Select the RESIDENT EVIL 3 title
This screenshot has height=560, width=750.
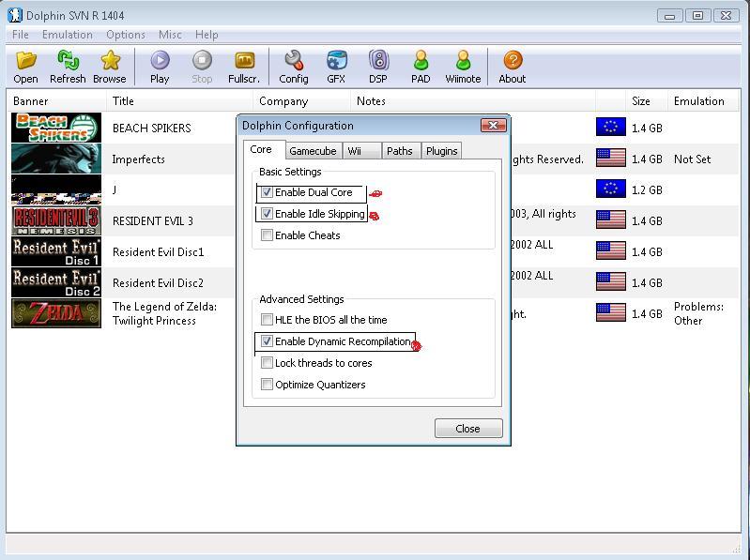coord(153,220)
